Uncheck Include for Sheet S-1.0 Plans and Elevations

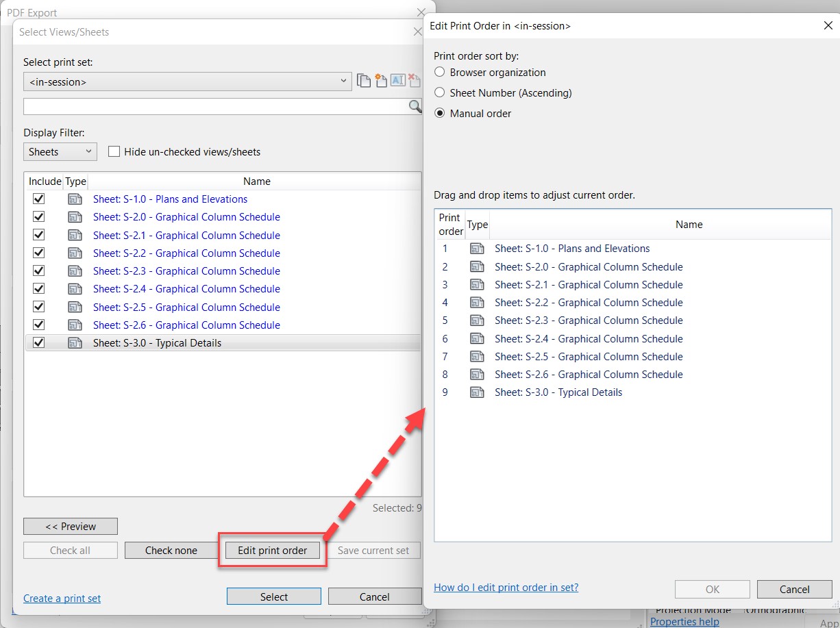[39, 199]
